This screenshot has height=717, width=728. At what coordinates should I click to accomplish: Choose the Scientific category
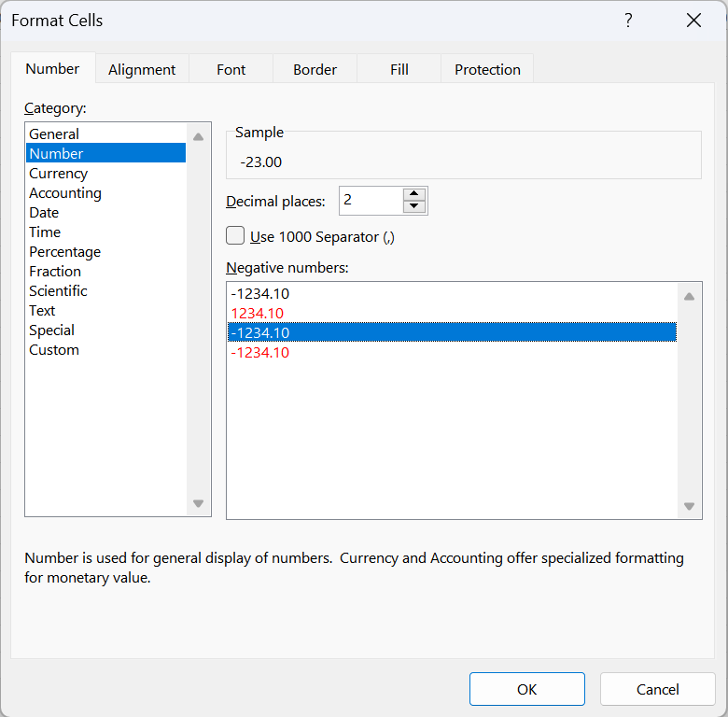[x=105, y=290]
